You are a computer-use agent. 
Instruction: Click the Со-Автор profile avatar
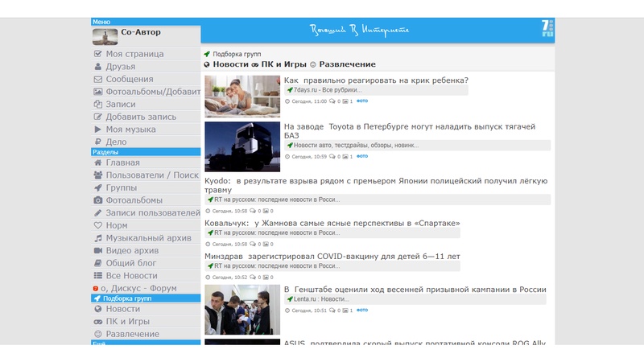coord(105,36)
